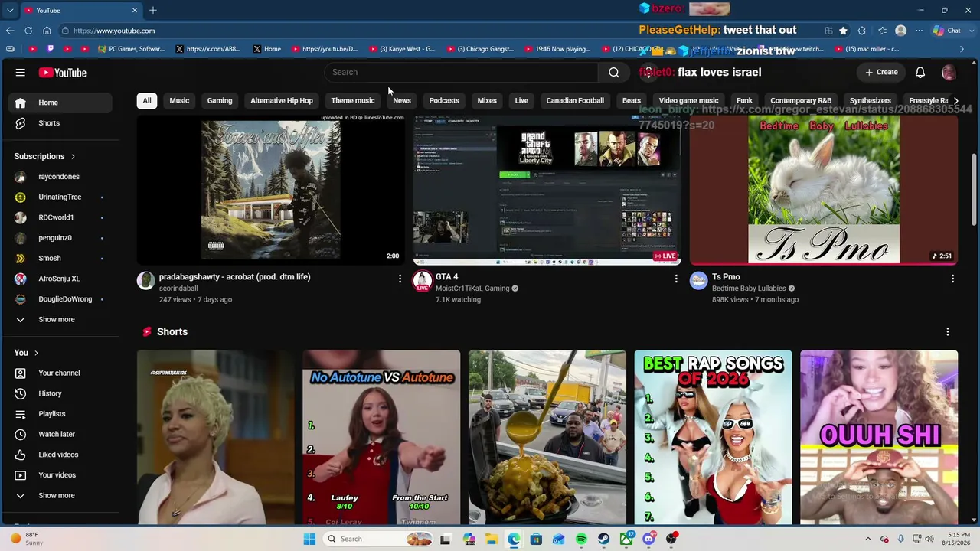Open the Windows Start menu
980x551 pixels.
click(x=309, y=539)
